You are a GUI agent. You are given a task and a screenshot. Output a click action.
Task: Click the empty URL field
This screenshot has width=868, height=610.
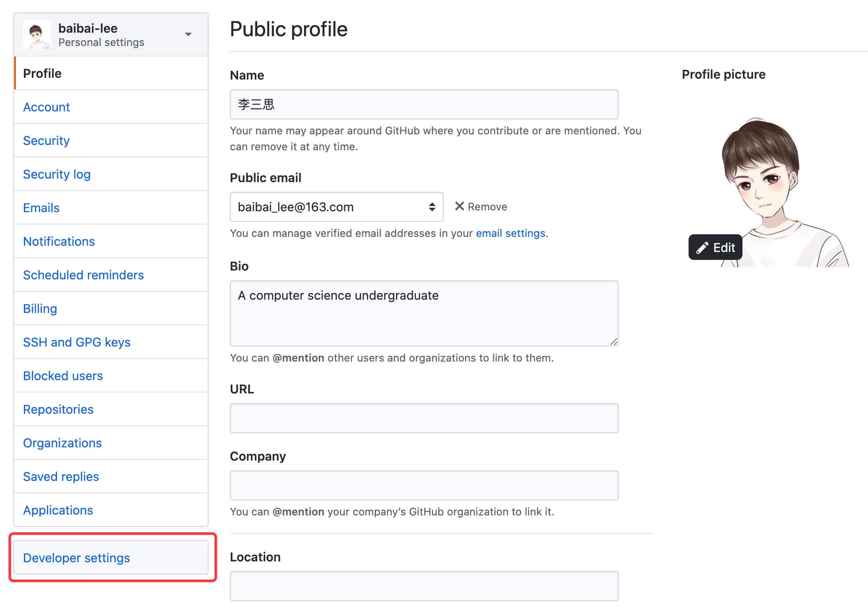point(424,418)
